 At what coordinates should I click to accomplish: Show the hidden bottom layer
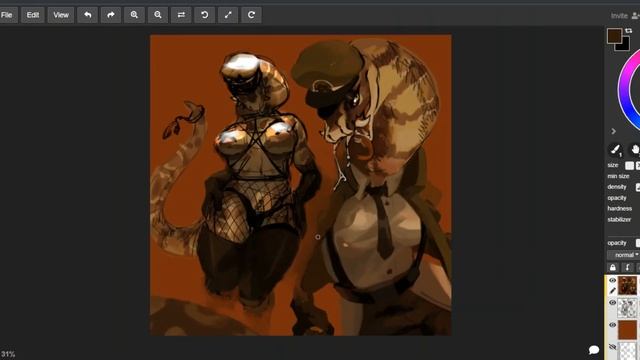point(612,347)
